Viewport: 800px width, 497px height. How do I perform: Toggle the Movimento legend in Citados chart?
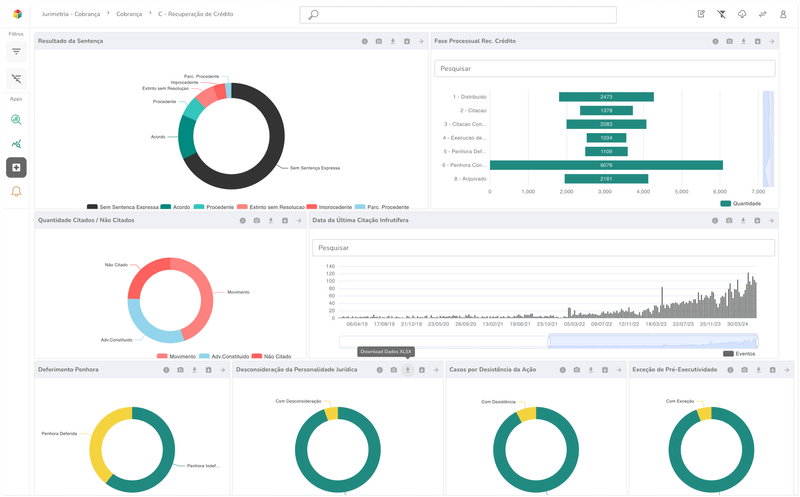[176, 355]
